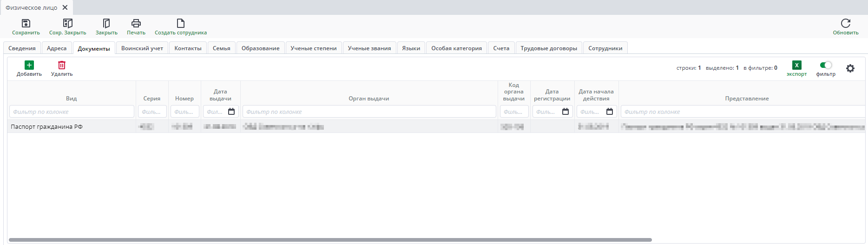Viewport: 868px width, 245px height.
Task: Export table to Excel (экспорт)
Action: (x=796, y=66)
